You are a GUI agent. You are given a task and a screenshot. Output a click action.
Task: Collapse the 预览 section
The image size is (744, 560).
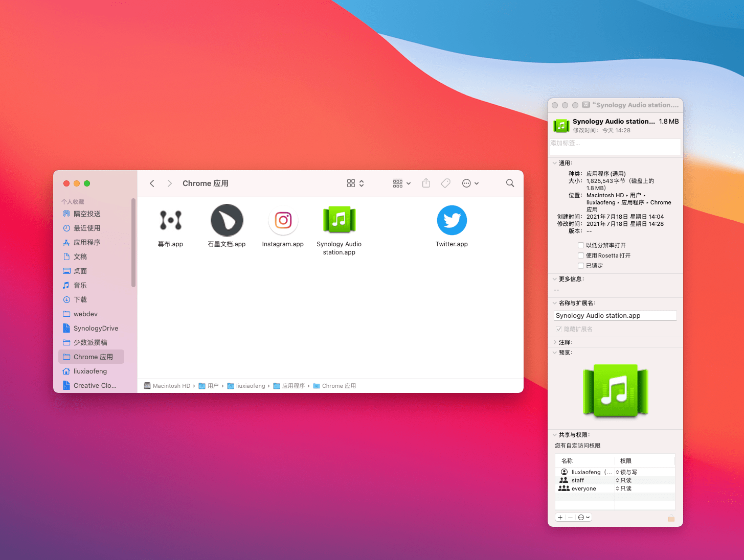tap(555, 353)
